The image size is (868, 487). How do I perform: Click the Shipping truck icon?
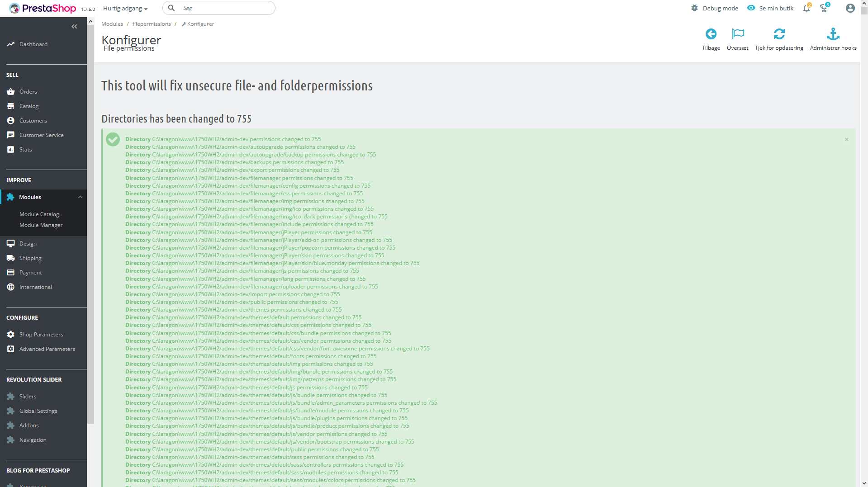pos(11,258)
